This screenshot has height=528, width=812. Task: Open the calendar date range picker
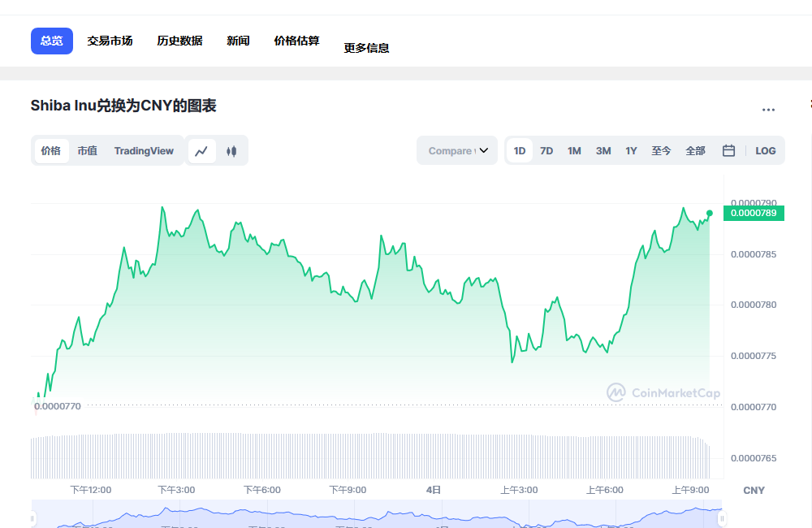point(728,151)
